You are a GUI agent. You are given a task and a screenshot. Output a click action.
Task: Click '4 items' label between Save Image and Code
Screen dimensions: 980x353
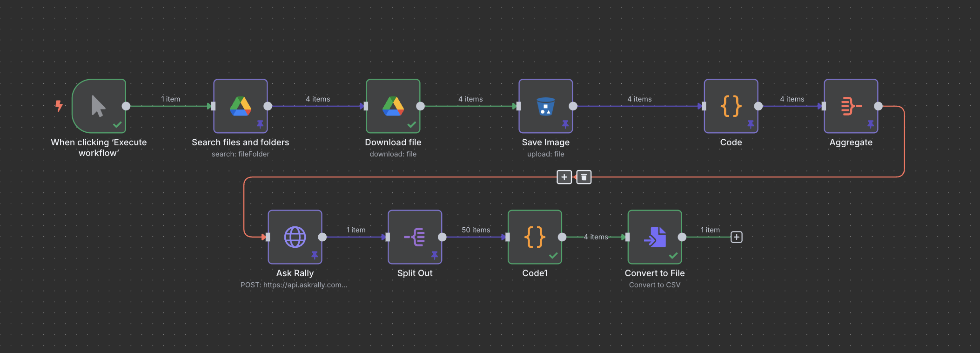tap(639, 99)
